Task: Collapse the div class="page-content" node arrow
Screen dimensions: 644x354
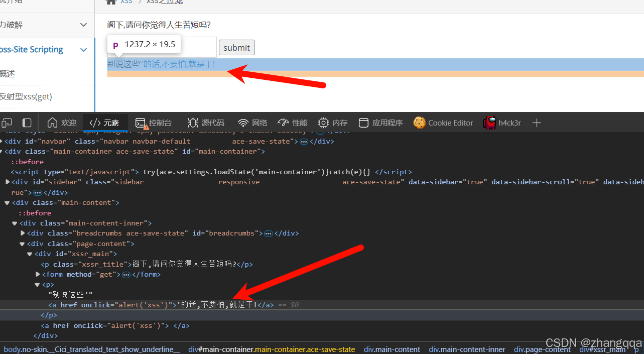Action: (x=22, y=244)
